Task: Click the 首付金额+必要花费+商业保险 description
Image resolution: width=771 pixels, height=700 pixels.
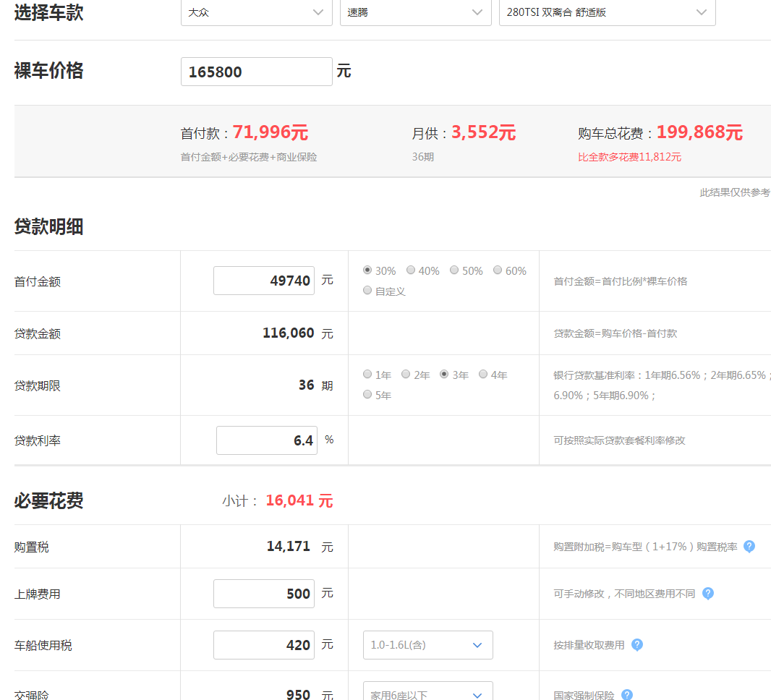Action: coord(249,157)
